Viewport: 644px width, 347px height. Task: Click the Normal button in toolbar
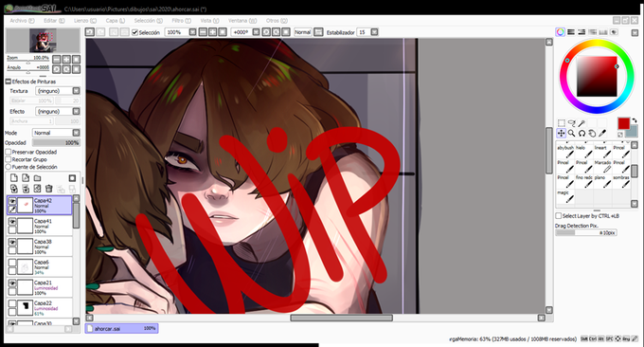tap(303, 32)
